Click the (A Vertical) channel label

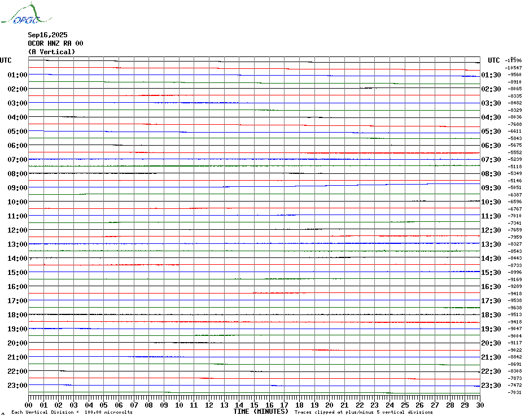51,52
